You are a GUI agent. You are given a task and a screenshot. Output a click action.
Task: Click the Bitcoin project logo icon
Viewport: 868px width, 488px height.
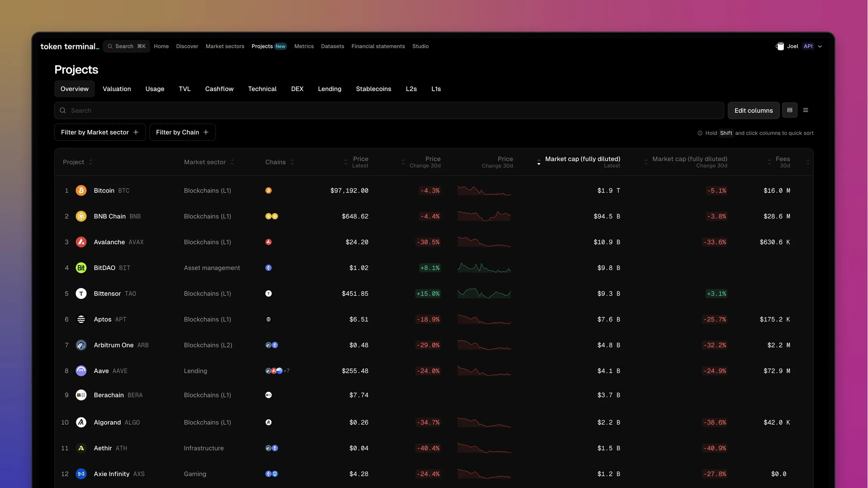tap(81, 190)
